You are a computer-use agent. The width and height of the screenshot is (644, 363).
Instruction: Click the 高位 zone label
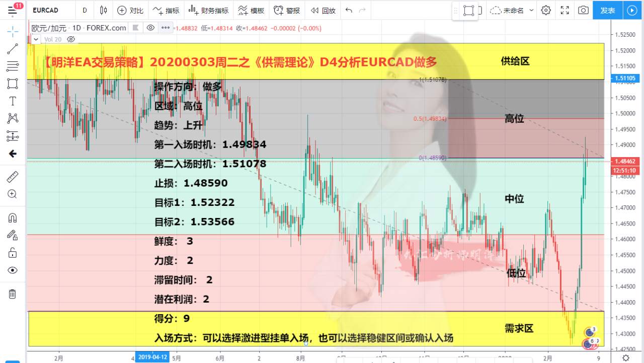click(x=514, y=119)
